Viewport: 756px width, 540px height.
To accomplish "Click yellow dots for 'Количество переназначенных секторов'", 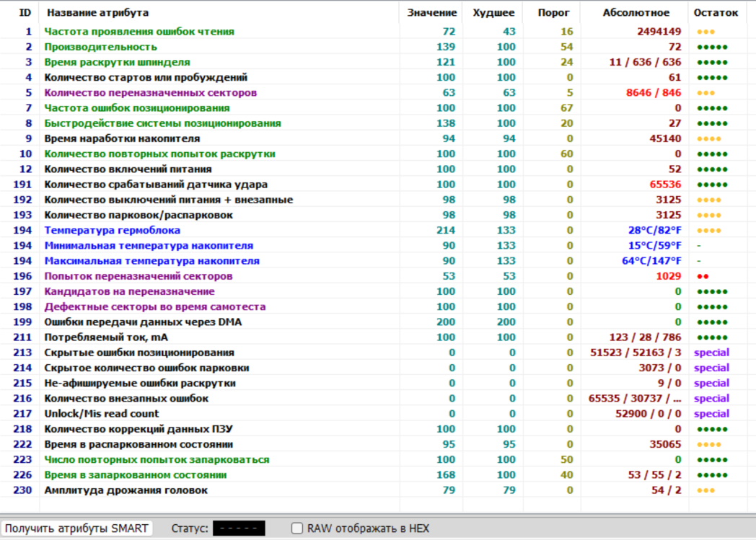I will [706, 94].
